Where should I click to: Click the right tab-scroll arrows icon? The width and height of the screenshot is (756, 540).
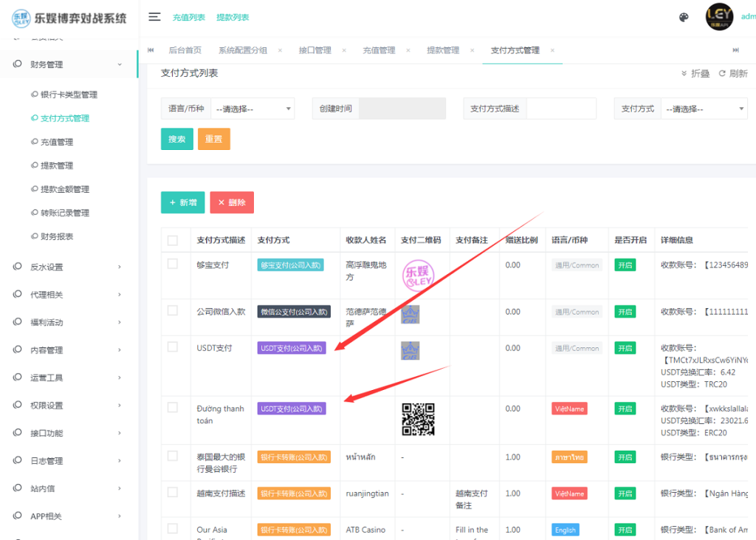pos(735,52)
